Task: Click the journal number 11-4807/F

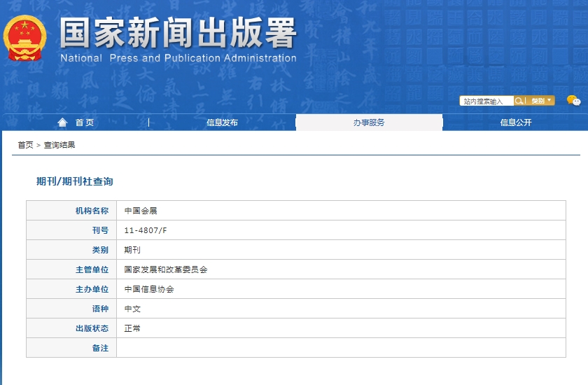Action: [146, 230]
